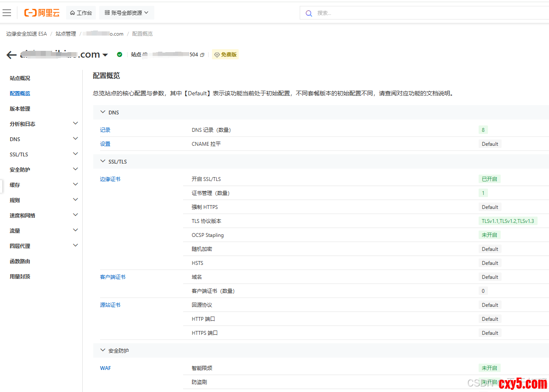Select 站点概况 in the sidebar
Image resolution: width=549 pixels, height=392 pixels.
20,78
